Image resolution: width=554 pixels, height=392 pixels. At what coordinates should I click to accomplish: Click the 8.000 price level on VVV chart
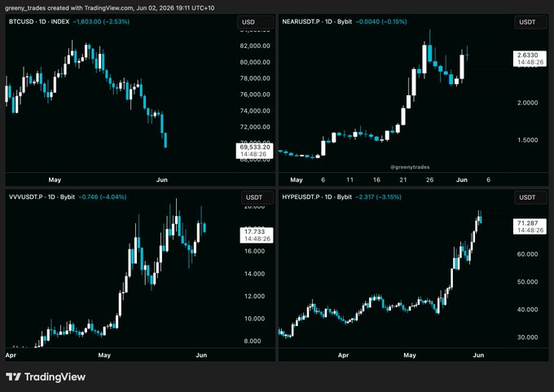tap(253, 341)
